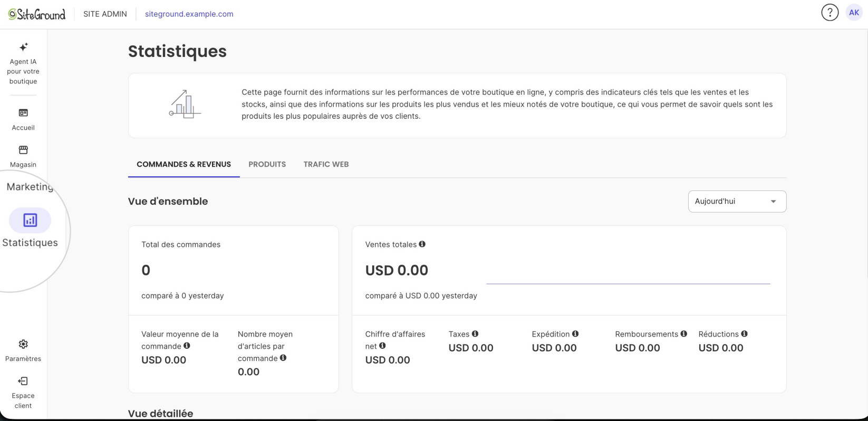This screenshot has width=868, height=421.
Task: Show info icon next to Taxes
Action: (x=475, y=333)
